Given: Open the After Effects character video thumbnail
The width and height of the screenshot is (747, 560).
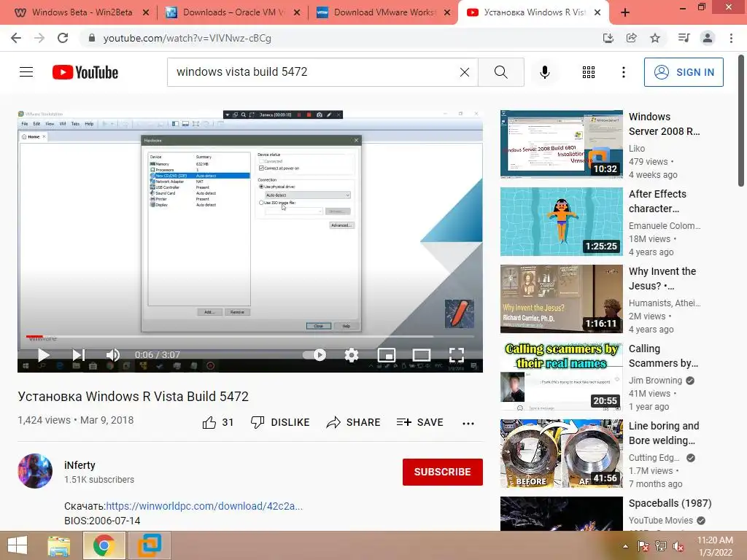Looking at the screenshot, I should 562,222.
